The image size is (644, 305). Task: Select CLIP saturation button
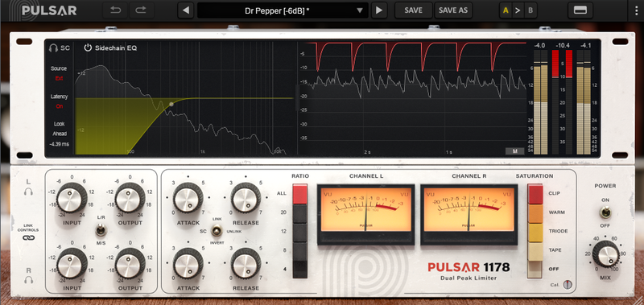tap(535, 194)
